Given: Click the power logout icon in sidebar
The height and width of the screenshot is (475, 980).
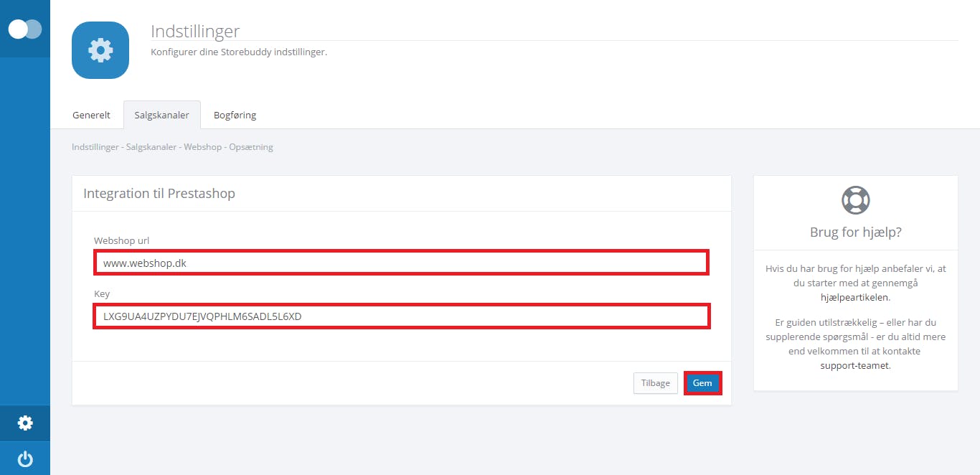Looking at the screenshot, I should 25,458.
